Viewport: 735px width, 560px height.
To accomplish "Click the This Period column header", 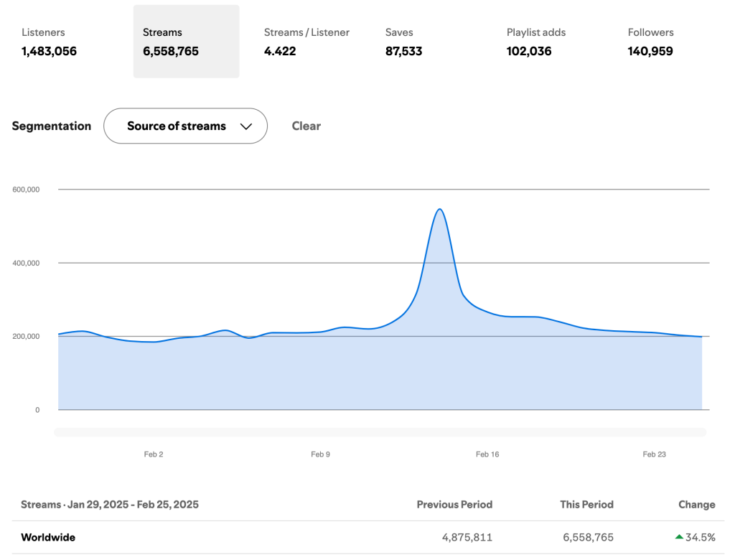I will 586,505.
